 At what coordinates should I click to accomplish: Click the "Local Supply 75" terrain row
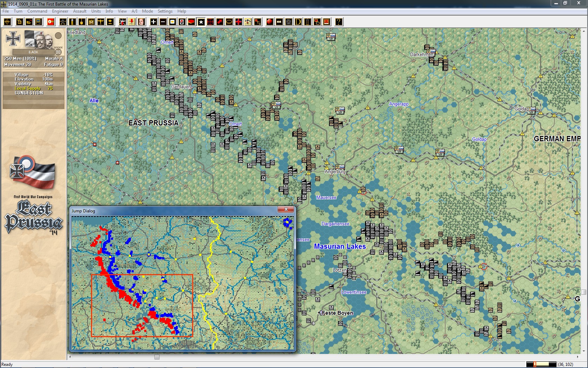[34, 88]
